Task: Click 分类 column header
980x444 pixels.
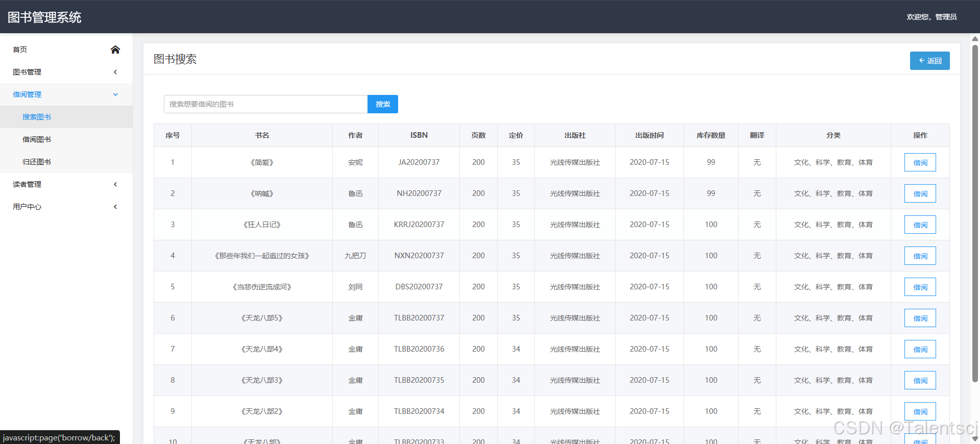Action: click(x=834, y=135)
